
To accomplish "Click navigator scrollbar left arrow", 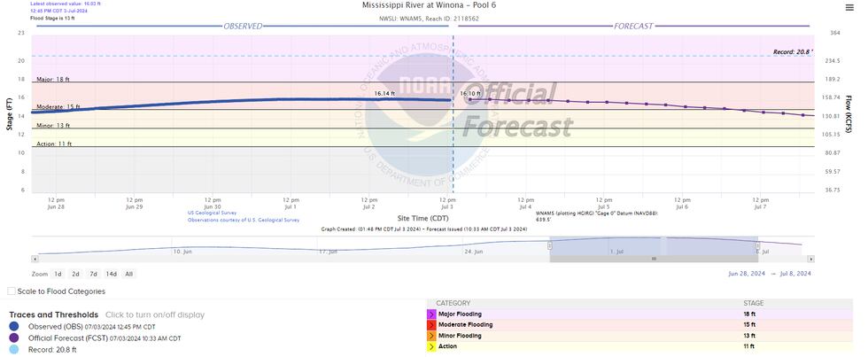I will 35,259.
